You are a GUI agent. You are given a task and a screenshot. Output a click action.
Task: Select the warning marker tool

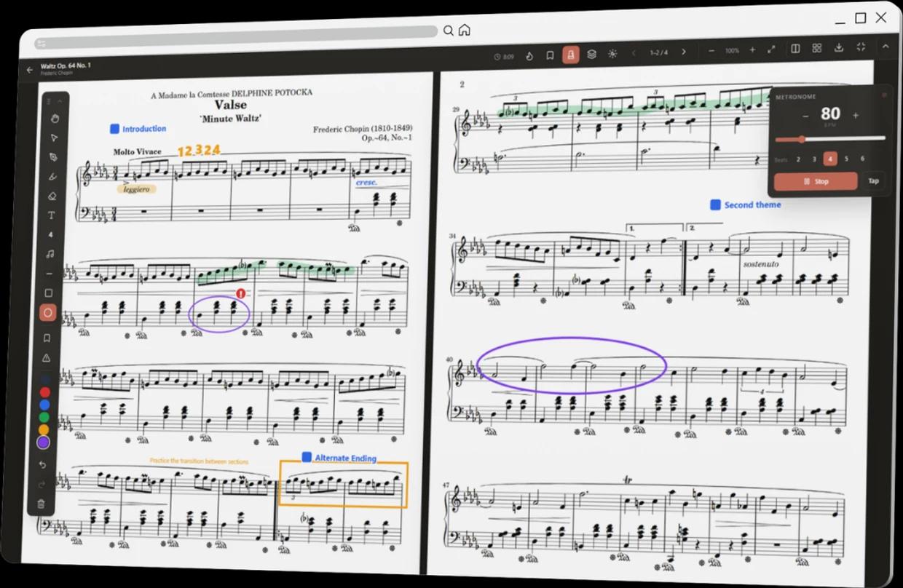click(x=47, y=358)
